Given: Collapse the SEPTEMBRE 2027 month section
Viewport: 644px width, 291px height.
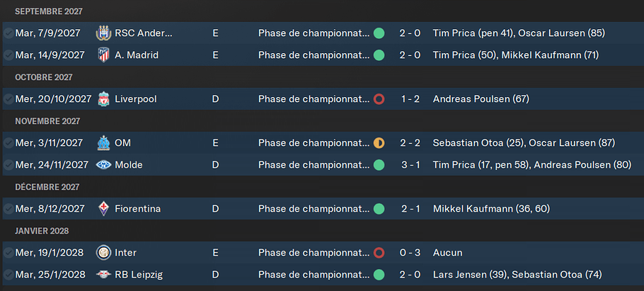Looking at the screenshot, I should click(48, 11).
